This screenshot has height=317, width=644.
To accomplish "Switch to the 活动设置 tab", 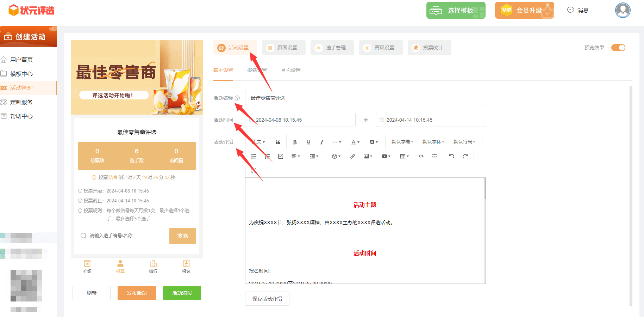I will click(x=235, y=48).
